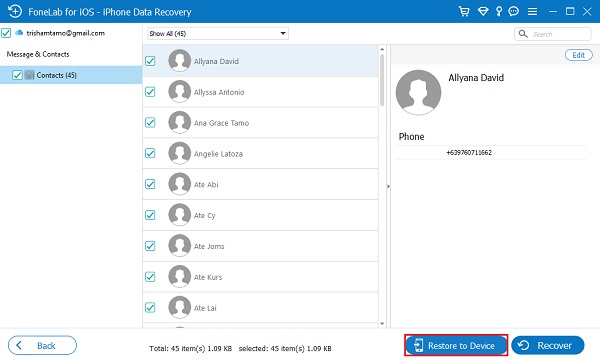Viewport: 600px width, 362px height.
Task: Click the contact list scrollbar thumb
Action: click(x=382, y=80)
